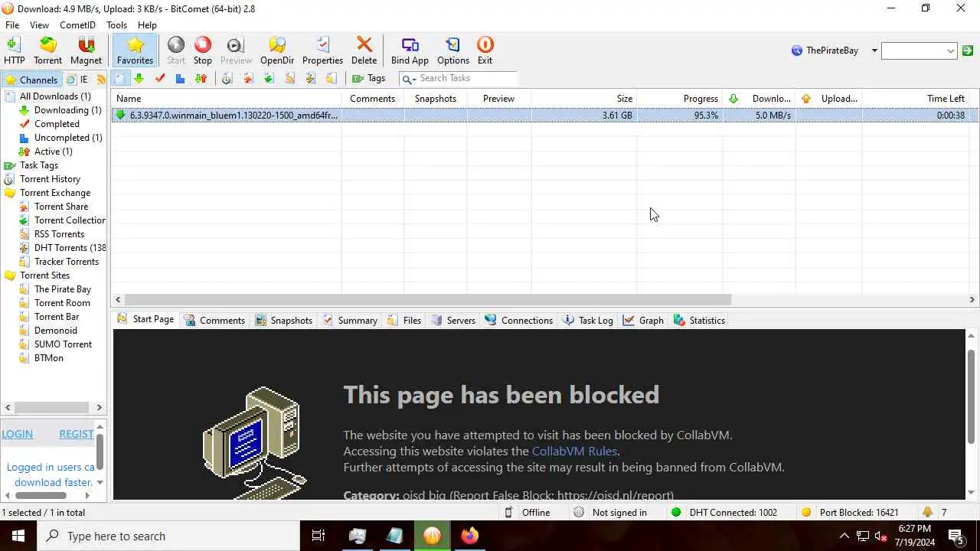Open the View menu
This screenshot has height=551, width=980.
(x=39, y=25)
